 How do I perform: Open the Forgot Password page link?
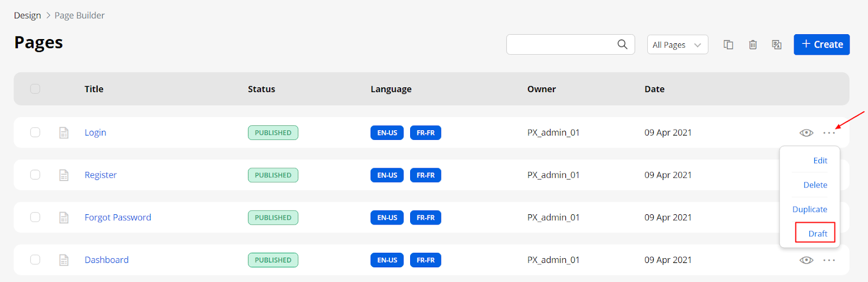point(118,217)
